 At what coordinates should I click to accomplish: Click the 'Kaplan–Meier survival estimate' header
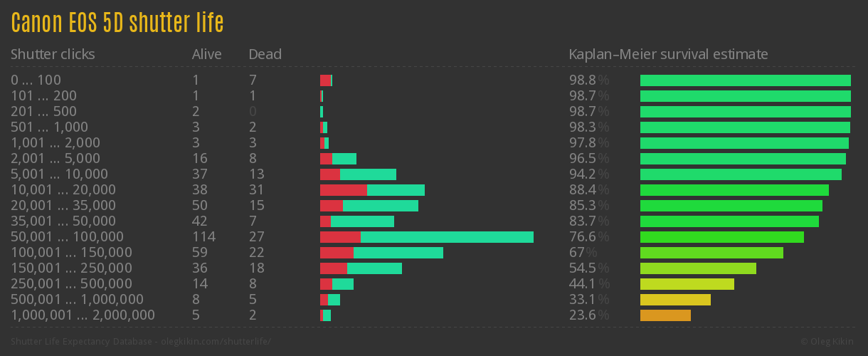tap(668, 54)
